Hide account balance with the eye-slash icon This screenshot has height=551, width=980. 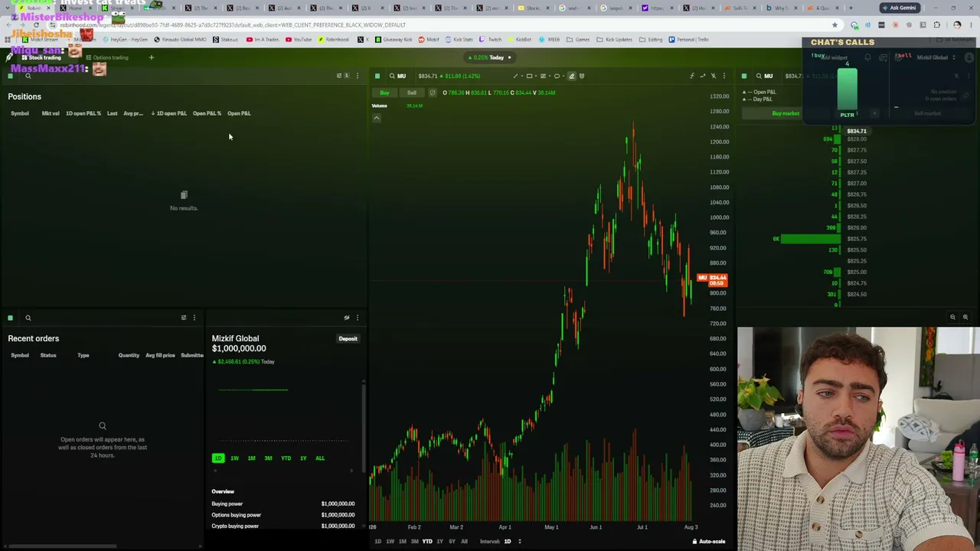tap(347, 318)
